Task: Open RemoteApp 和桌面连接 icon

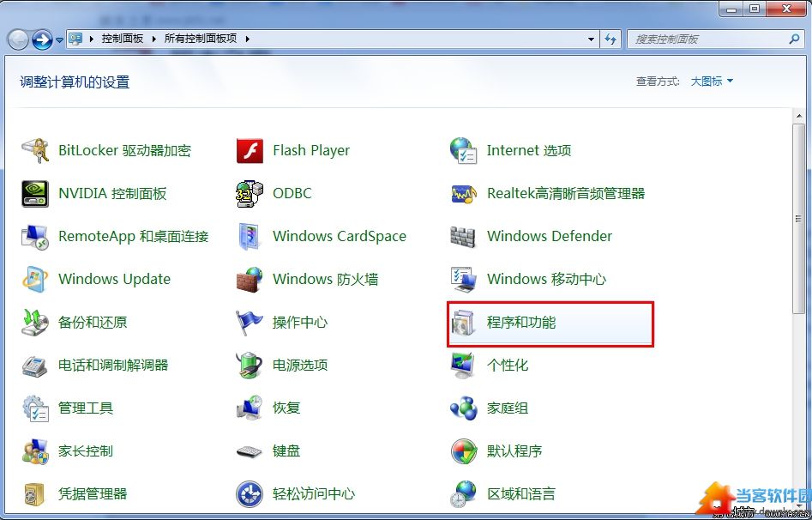Action: coord(34,237)
